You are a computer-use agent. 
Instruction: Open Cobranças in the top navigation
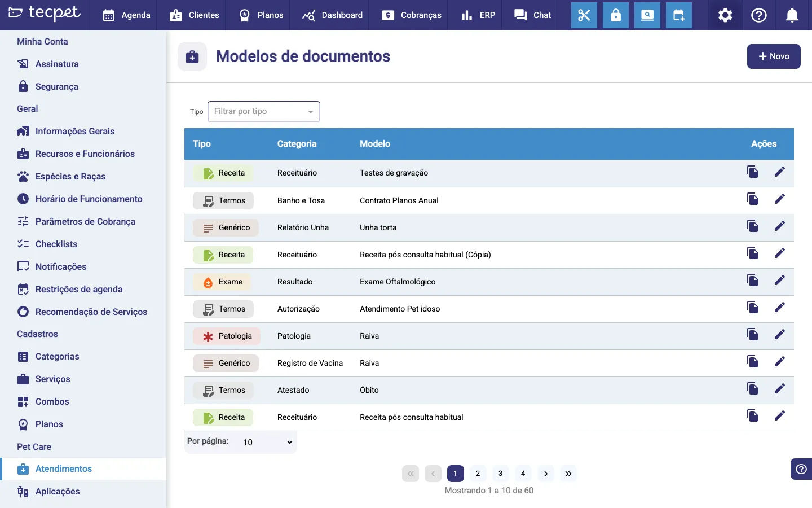click(412, 15)
